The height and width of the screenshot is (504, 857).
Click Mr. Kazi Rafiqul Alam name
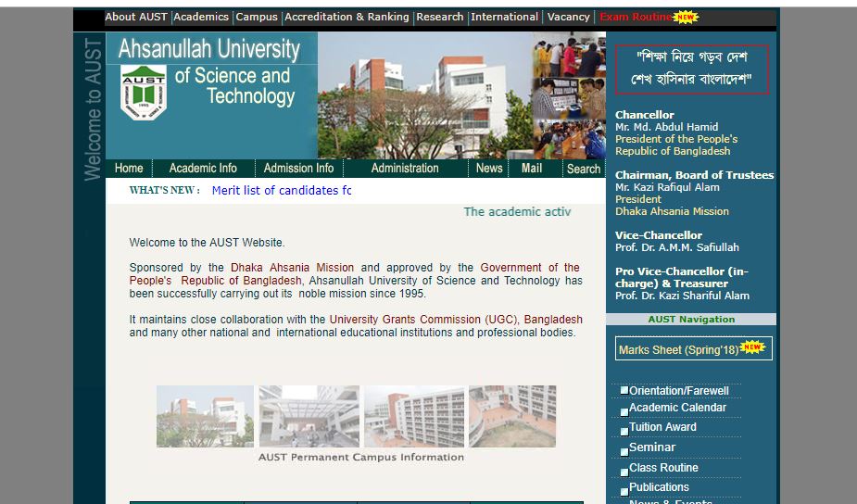point(667,187)
